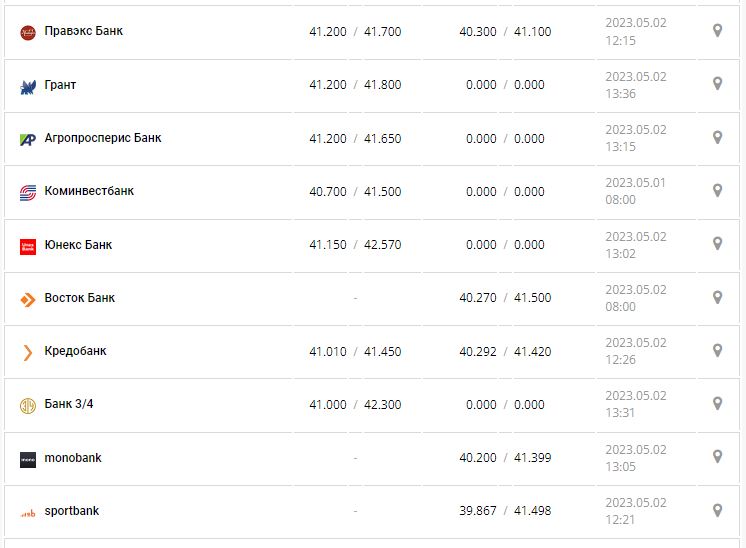
Task: Click the Правэкс Банк logo
Action: 28,32
